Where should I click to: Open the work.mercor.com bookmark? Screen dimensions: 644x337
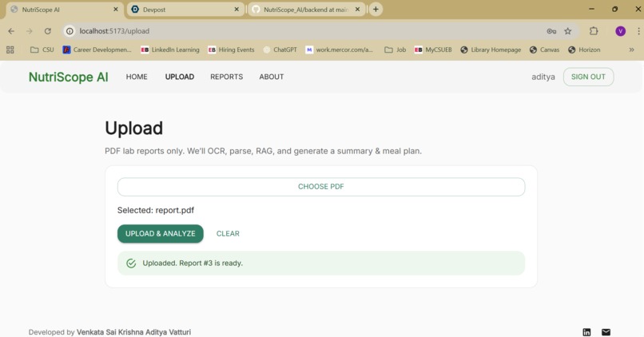[340, 50]
